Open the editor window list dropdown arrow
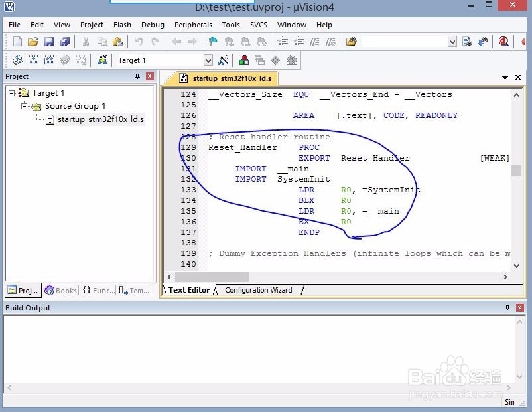Image resolution: width=532 pixels, height=412 pixels. [505, 78]
